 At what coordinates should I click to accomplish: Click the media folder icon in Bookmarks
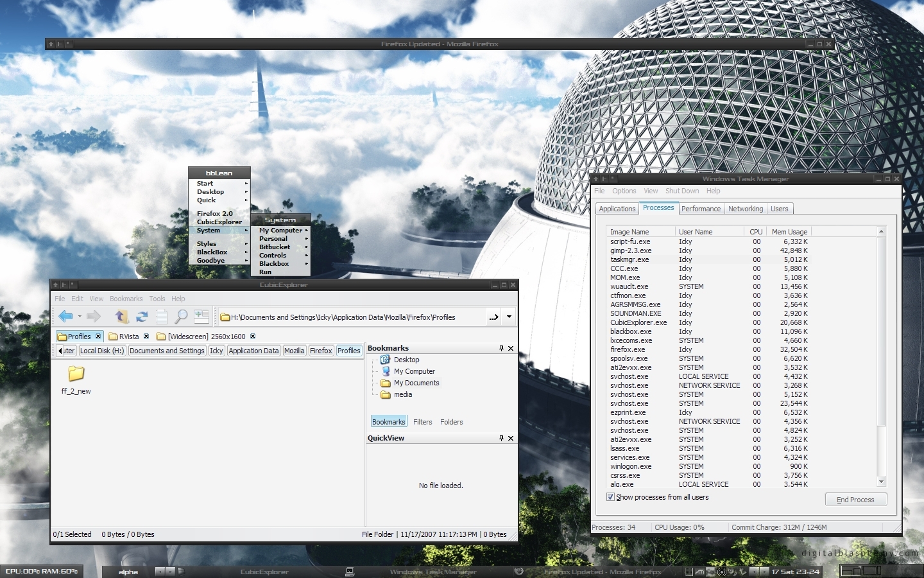point(386,394)
